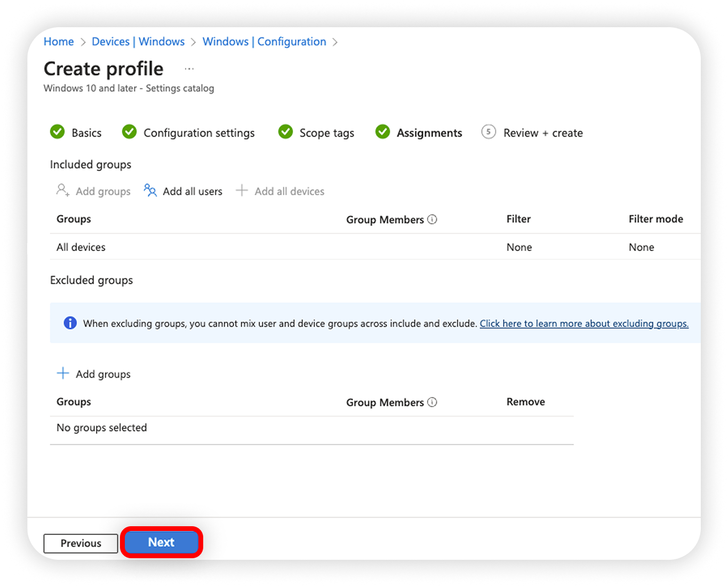The height and width of the screenshot is (587, 728).
Task: Jump to the Review + create step
Action: pos(532,132)
